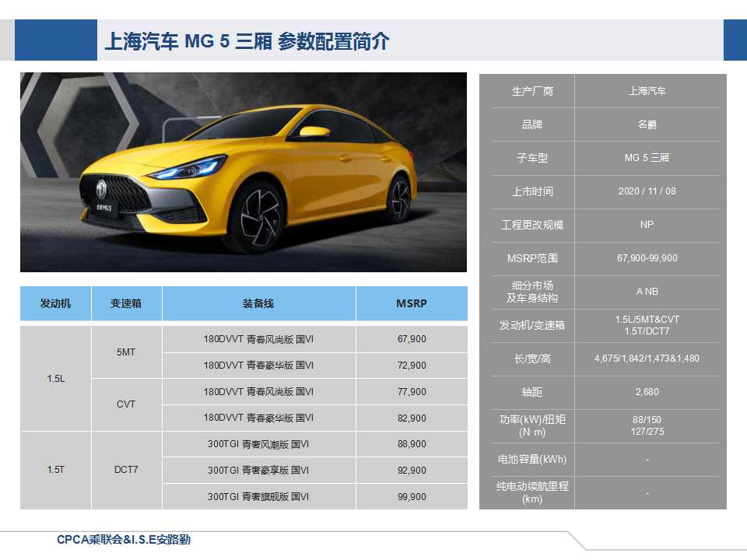This screenshot has width=747, height=560.
Task: Click the "88/150 127/275" power and torque value
Action: click(x=647, y=425)
